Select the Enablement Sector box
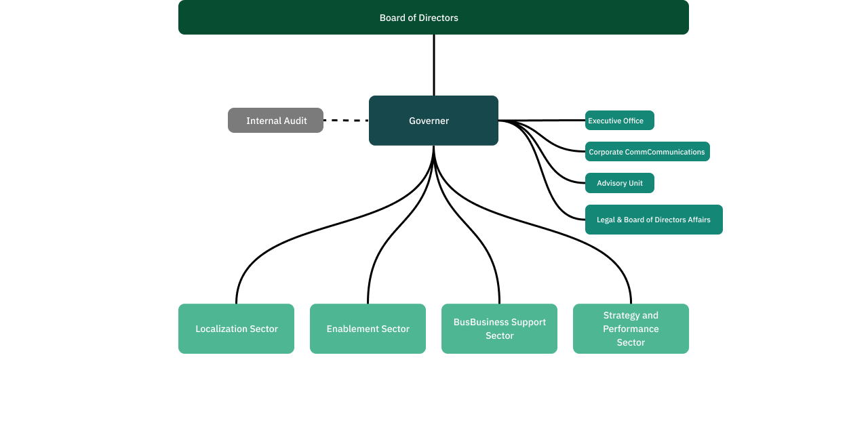This screenshot has height=431, width=868. [368, 329]
